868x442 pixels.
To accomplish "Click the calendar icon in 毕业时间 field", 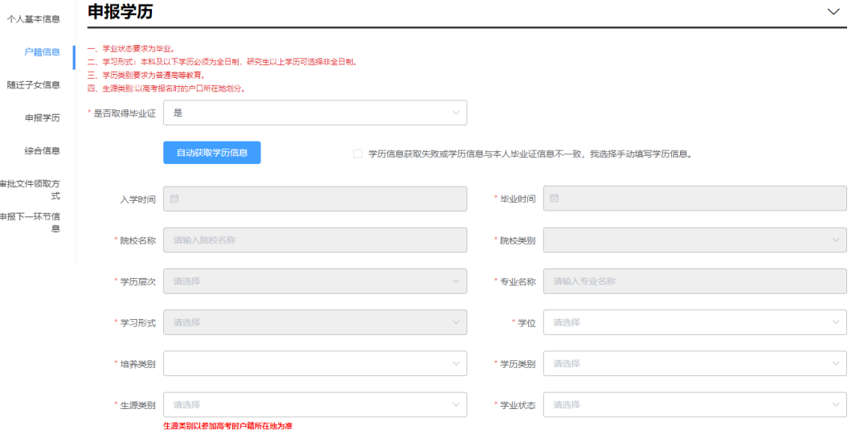I will (554, 198).
